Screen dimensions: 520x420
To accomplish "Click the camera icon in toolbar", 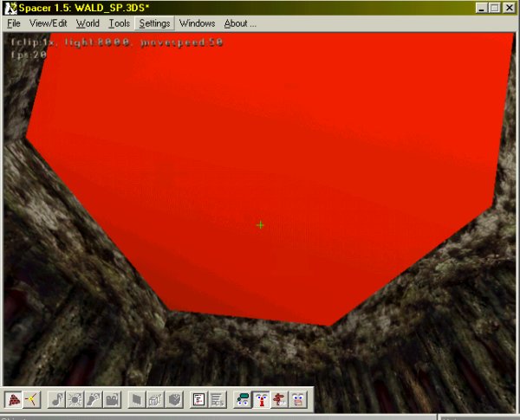I will coord(112,399).
